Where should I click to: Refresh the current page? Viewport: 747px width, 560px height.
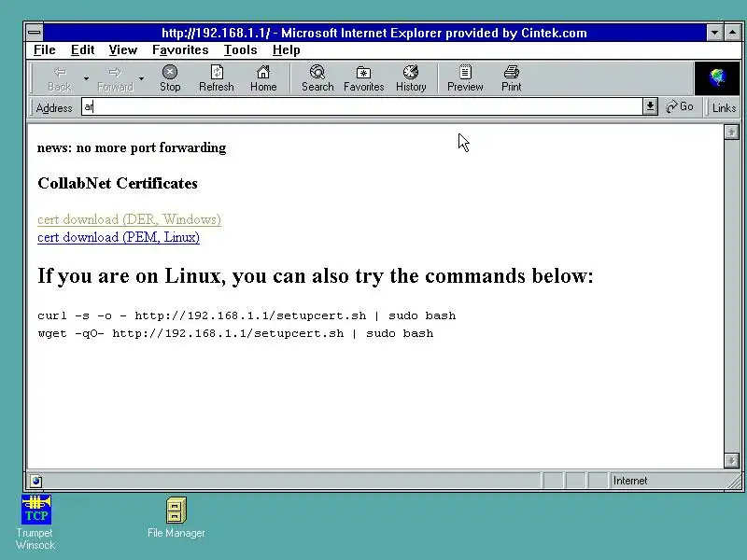[x=217, y=78]
